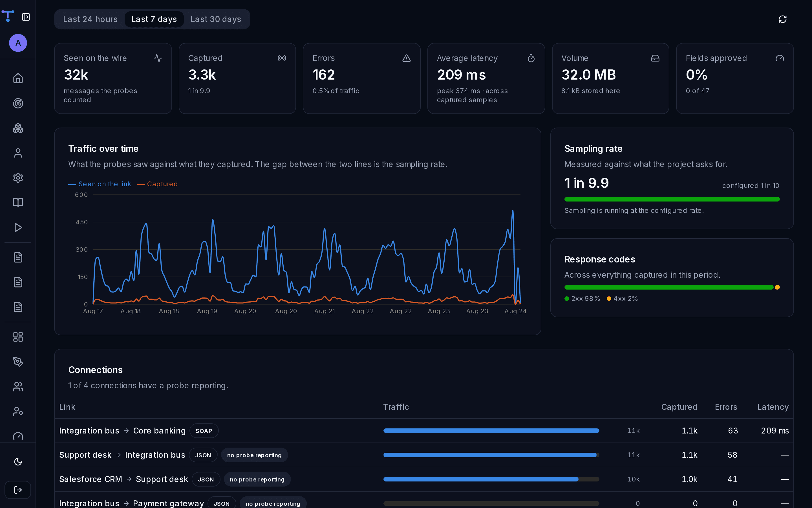This screenshot has height=508, width=812.
Task: Switch to the Last 24 hours tab
Action: [x=90, y=19]
